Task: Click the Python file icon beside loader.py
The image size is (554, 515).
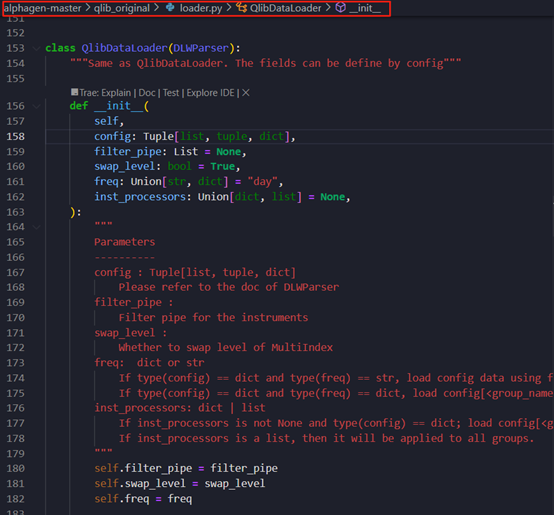Action: tap(170, 7)
